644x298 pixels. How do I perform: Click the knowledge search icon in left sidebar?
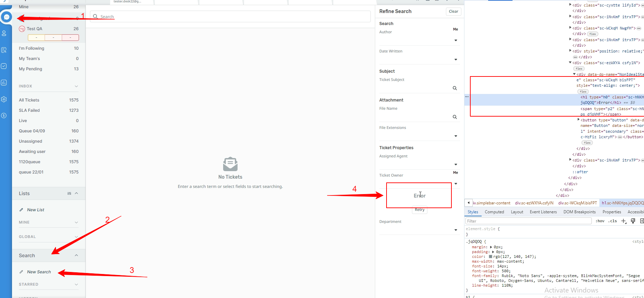coord(4,50)
